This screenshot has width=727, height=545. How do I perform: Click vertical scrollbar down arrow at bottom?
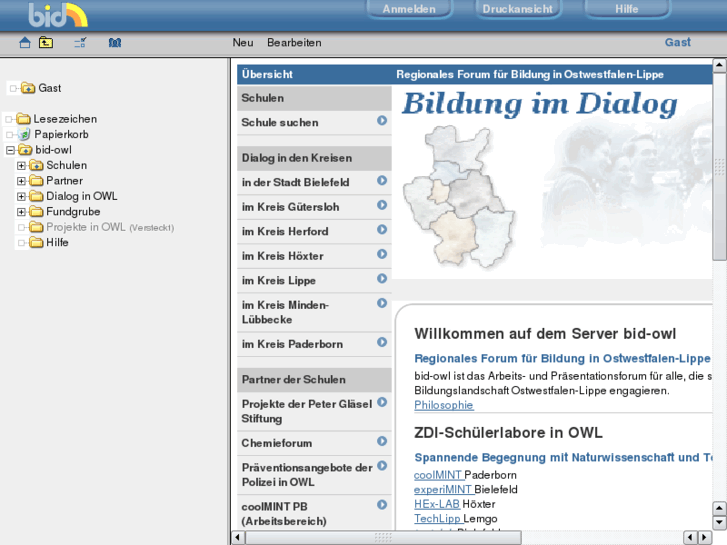(x=719, y=523)
